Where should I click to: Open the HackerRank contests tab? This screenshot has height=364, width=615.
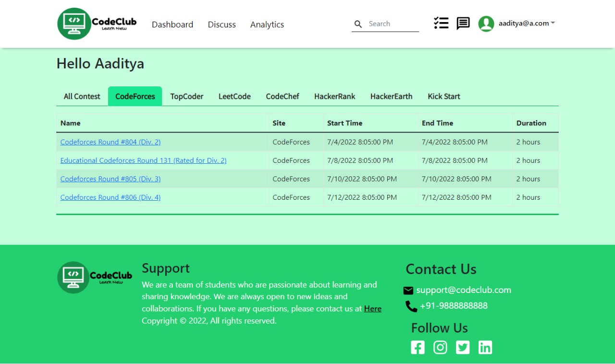pyautogui.click(x=334, y=96)
